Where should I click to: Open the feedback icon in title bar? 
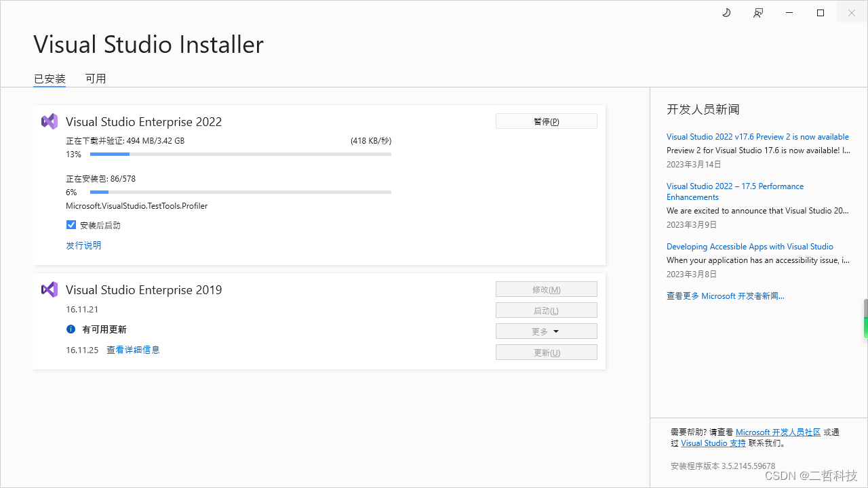758,13
